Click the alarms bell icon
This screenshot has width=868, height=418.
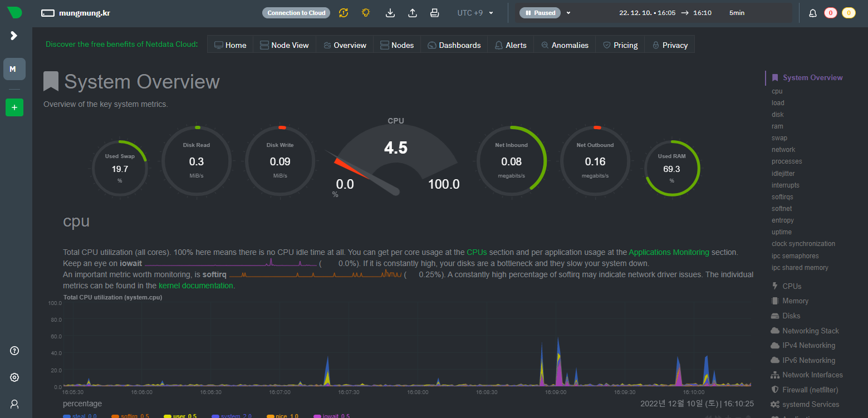coord(813,13)
